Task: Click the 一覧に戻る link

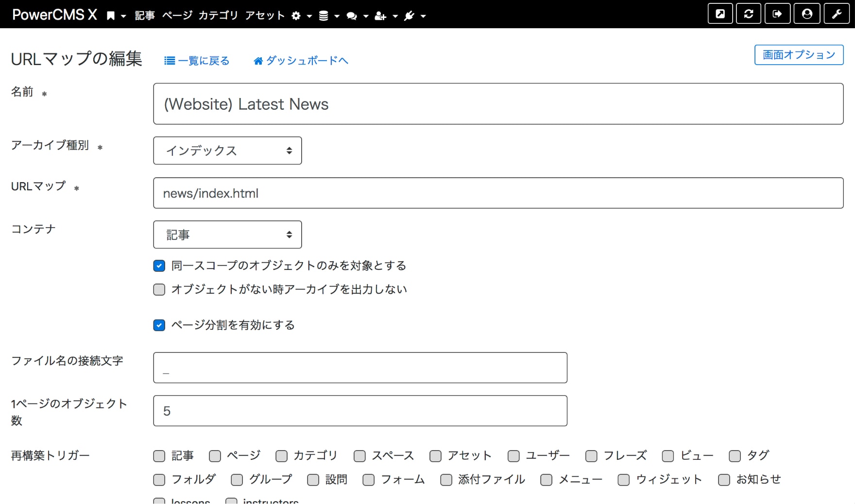Action: 197,60
